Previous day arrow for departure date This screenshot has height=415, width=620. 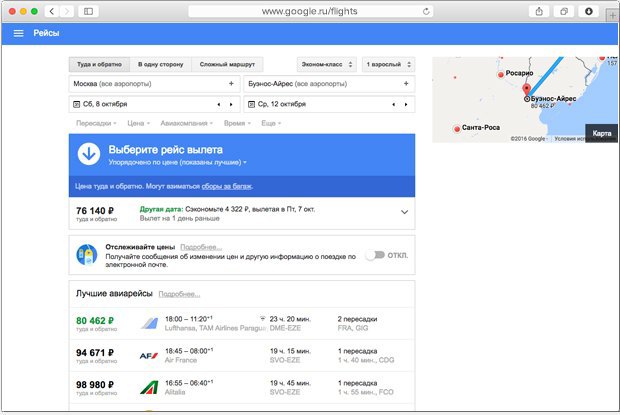point(219,104)
